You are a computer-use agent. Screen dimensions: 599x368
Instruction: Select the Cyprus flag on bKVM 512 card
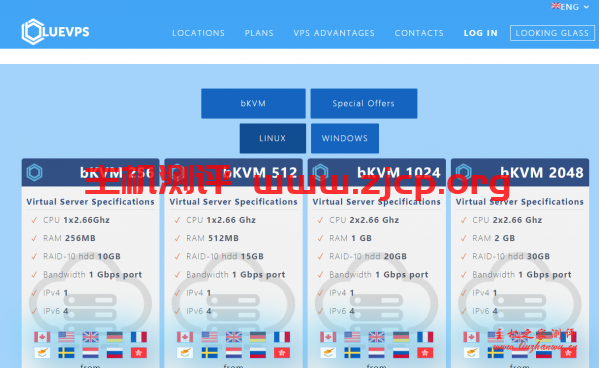[x=185, y=353]
